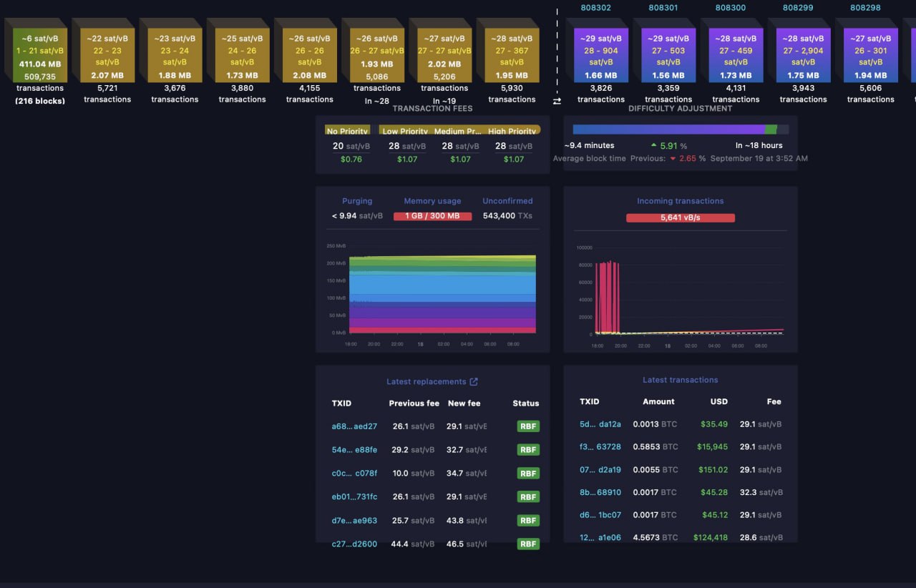Click the 5,641 vB/s incoming rate bar

point(681,217)
